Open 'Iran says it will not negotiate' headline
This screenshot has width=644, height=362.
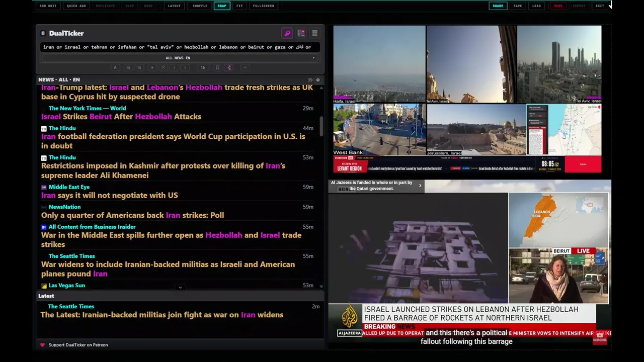click(110, 195)
